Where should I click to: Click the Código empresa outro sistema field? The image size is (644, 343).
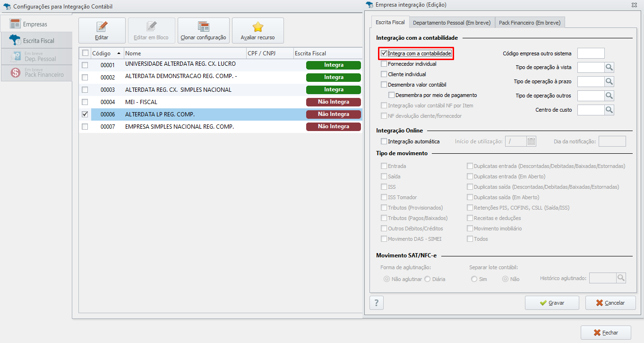(x=591, y=53)
